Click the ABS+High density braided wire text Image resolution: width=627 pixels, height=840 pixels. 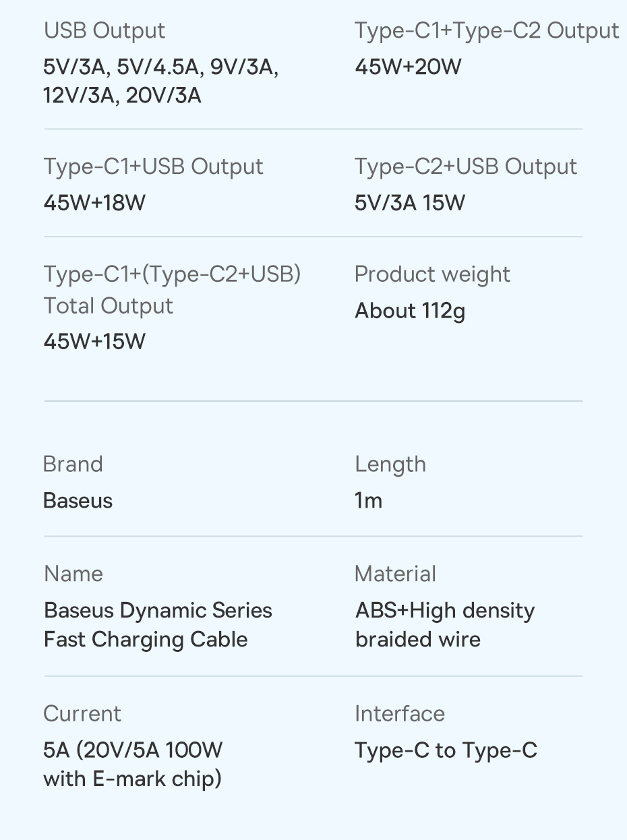[x=445, y=624]
